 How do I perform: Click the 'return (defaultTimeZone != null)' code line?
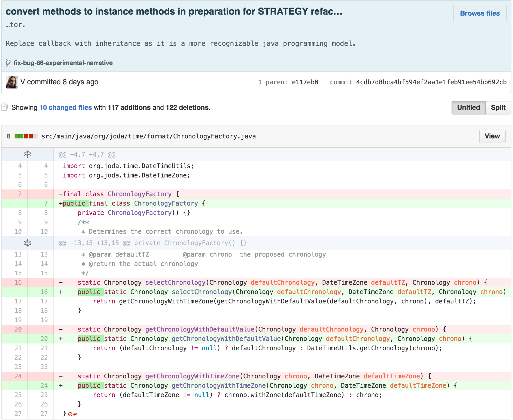click(x=237, y=395)
